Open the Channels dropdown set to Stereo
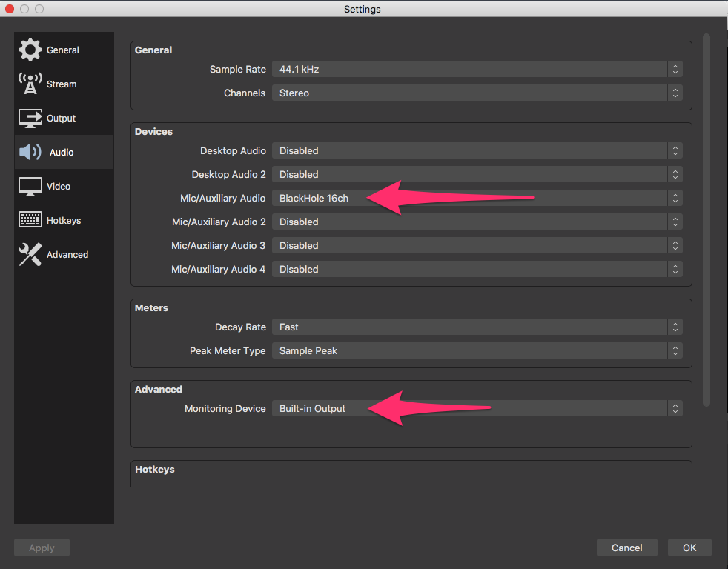 click(x=477, y=93)
